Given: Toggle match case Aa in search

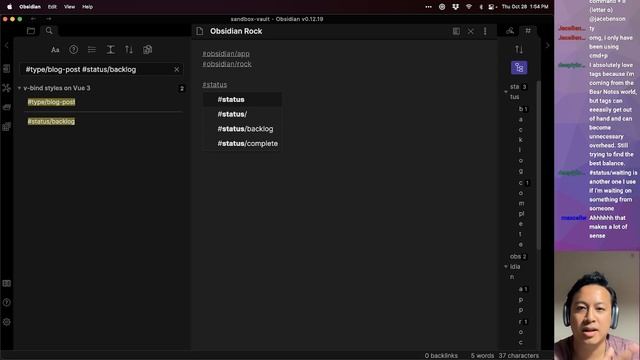Looking at the screenshot, I should [x=55, y=50].
